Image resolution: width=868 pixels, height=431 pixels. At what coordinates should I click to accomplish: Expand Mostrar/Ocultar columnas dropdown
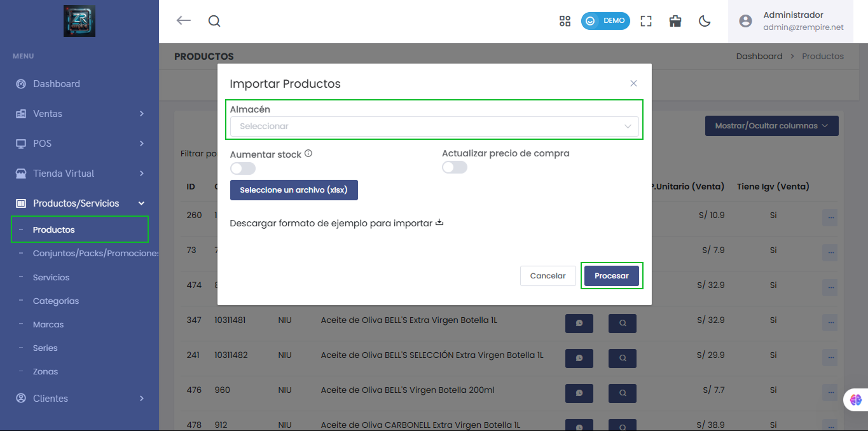pyautogui.click(x=771, y=126)
